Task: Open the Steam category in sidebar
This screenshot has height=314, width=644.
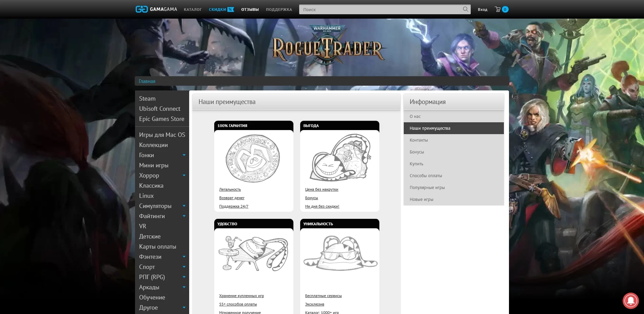Action: (x=147, y=99)
